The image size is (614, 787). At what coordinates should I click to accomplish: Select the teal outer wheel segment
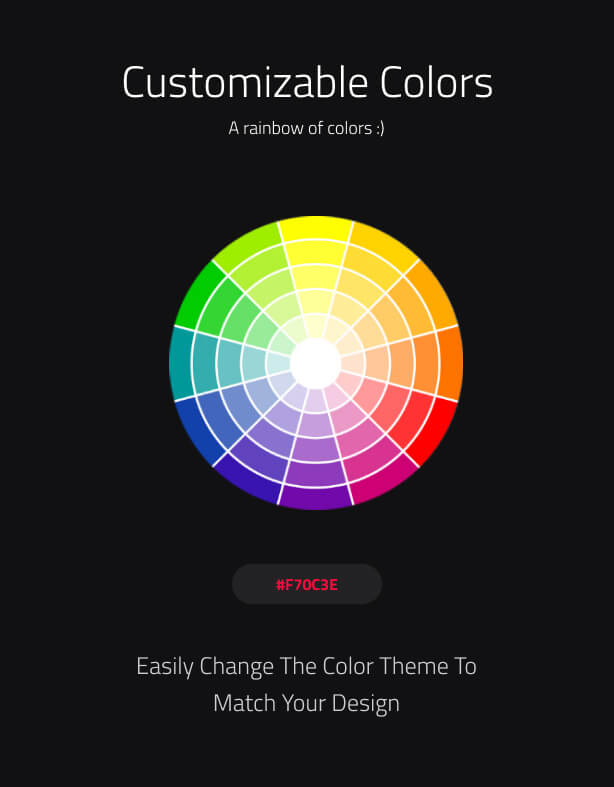coord(181,363)
